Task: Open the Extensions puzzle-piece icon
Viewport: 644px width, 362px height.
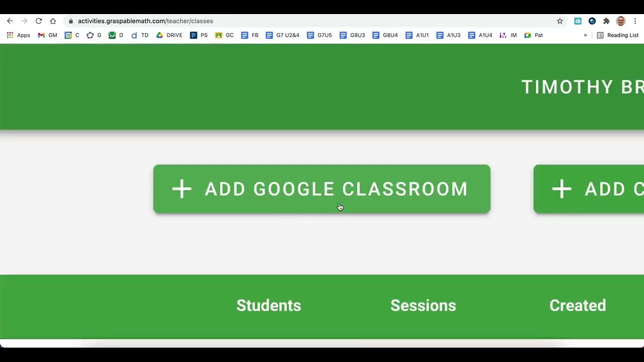Action: (606, 21)
